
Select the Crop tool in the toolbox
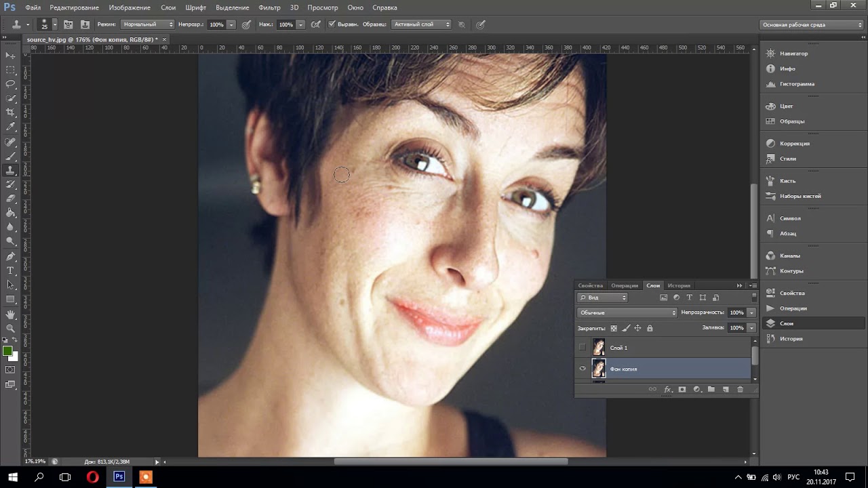click(x=10, y=113)
